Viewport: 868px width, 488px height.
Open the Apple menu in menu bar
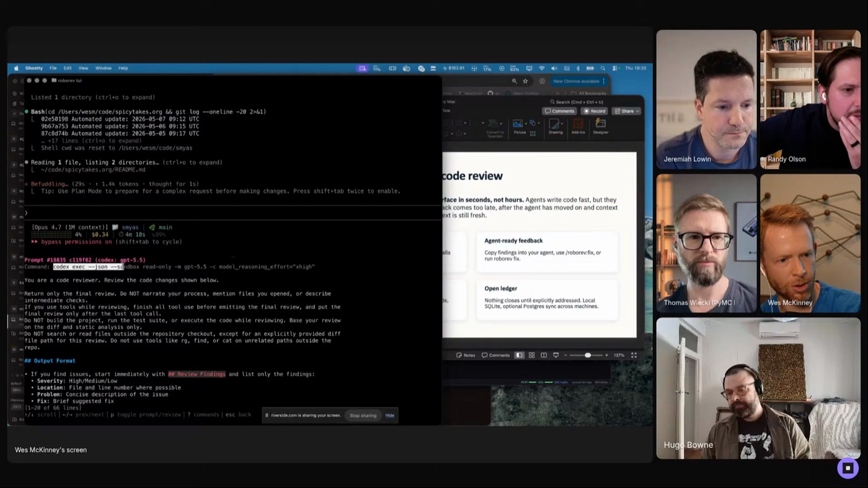(16, 68)
